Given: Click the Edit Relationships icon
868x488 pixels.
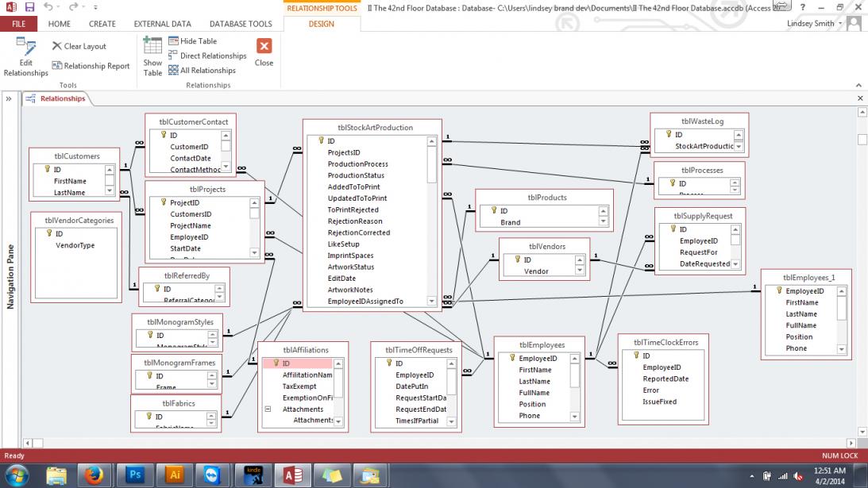Looking at the screenshot, I should click(x=25, y=45).
